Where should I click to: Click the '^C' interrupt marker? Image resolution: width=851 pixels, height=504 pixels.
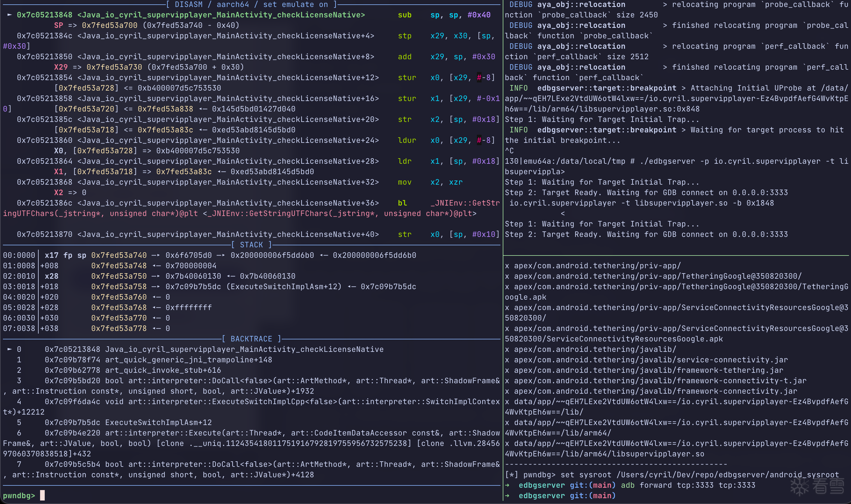tap(509, 150)
